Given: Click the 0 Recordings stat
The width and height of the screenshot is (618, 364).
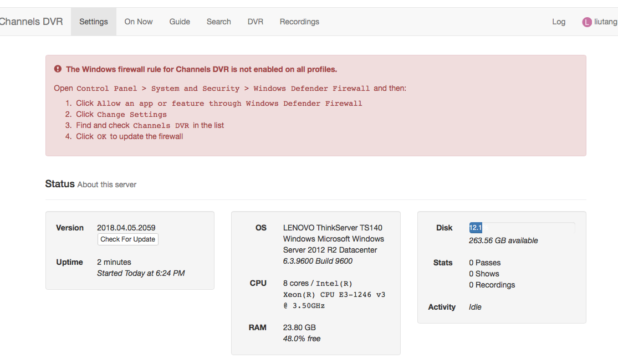Looking at the screenshot, I should click(492, 285).
